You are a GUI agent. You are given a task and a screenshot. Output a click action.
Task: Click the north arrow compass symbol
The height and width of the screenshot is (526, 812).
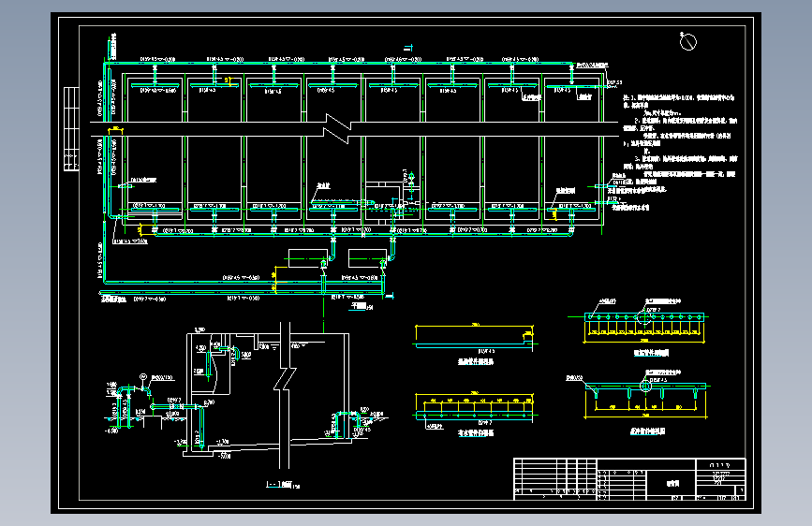pyautogui.click(x=687, y=41)
